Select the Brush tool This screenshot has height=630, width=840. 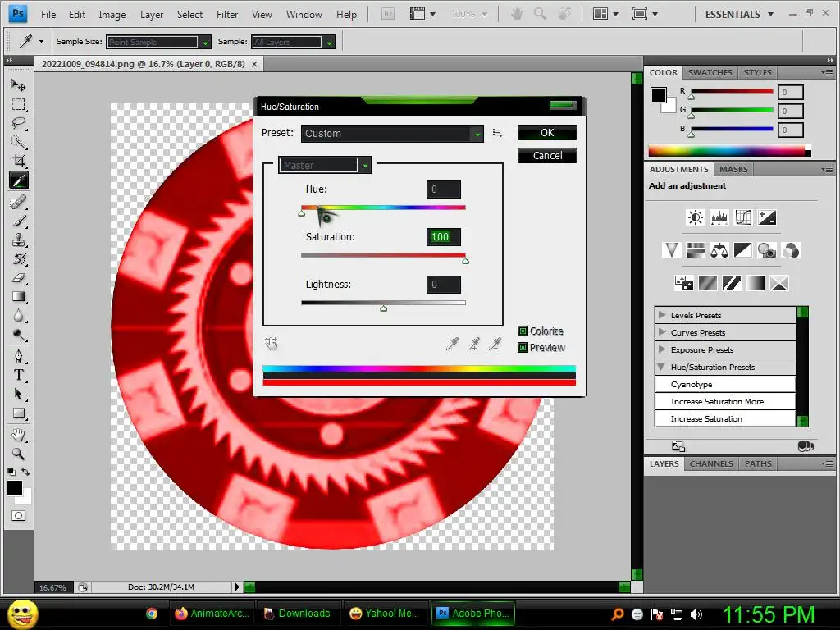19,221
